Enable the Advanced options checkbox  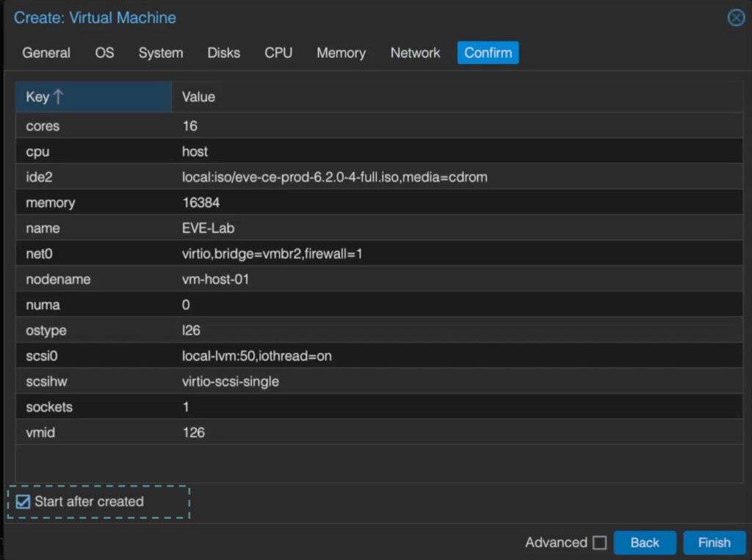pyautogui.click(x=599, y=543)
